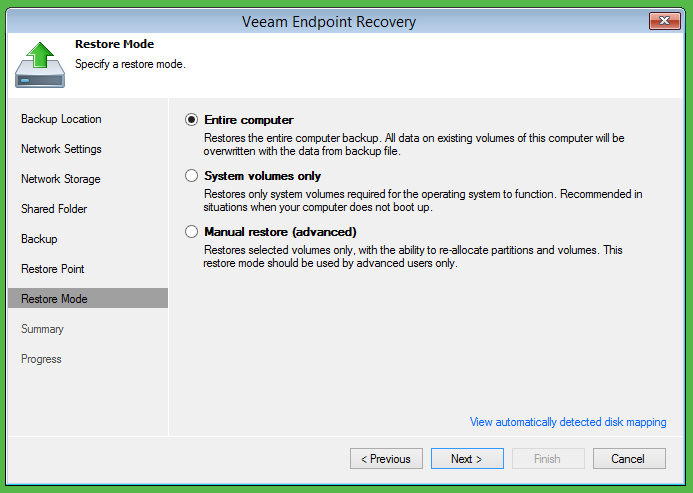The image size is (693, 493).
Task: Click the Veeam Endpoint Recovery title bar
Action: 328,21
